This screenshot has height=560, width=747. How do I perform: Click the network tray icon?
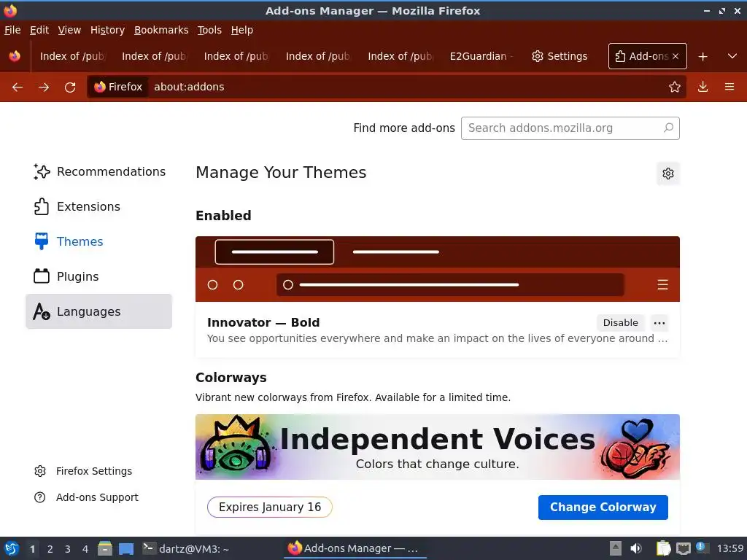tap(683, 548)
